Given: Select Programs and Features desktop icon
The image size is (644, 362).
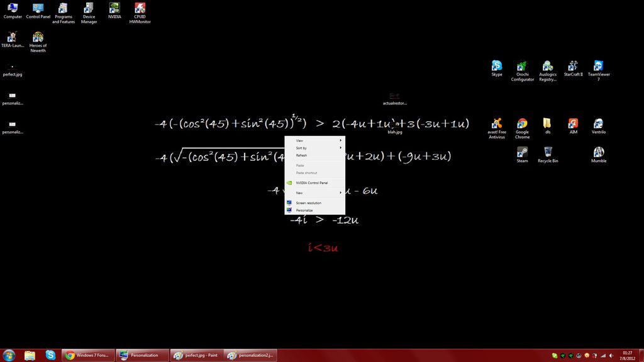Looking at the screenshot, I should point(64,14).
